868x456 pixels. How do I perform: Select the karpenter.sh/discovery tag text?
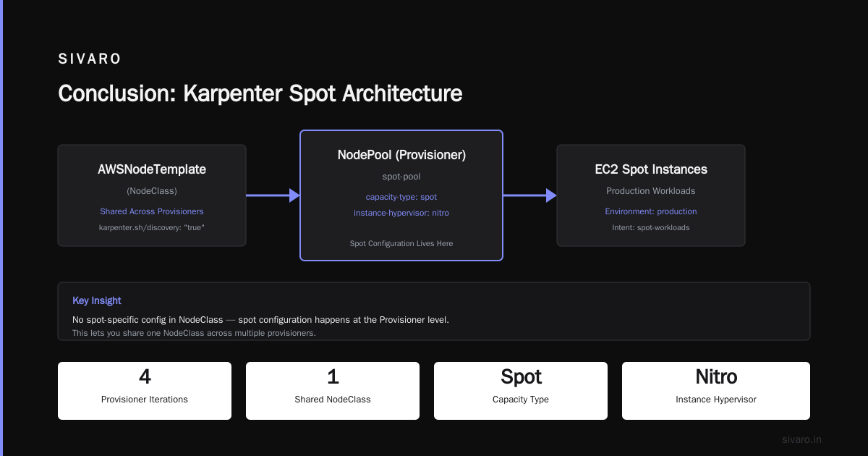(152, 227)
